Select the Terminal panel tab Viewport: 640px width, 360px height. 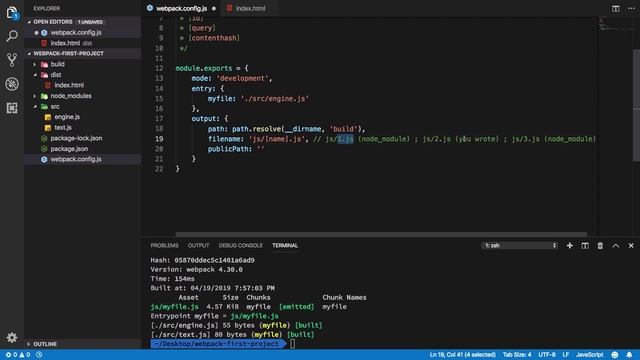click(x=285, y=245)
